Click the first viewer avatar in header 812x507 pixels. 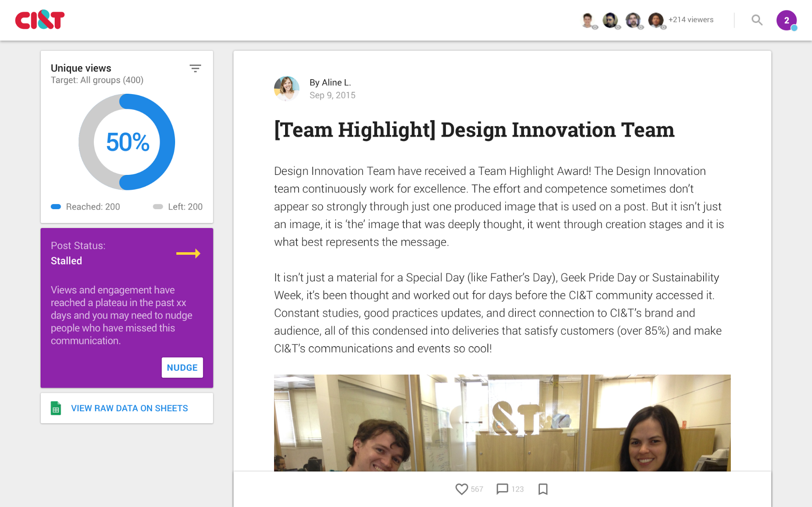pos(587,20)
